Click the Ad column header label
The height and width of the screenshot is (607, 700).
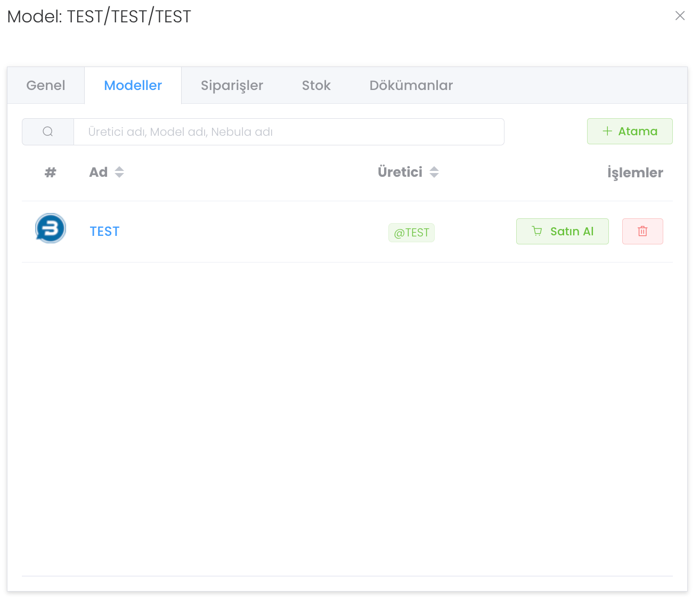pyautogui.click(x=99, y=173)
